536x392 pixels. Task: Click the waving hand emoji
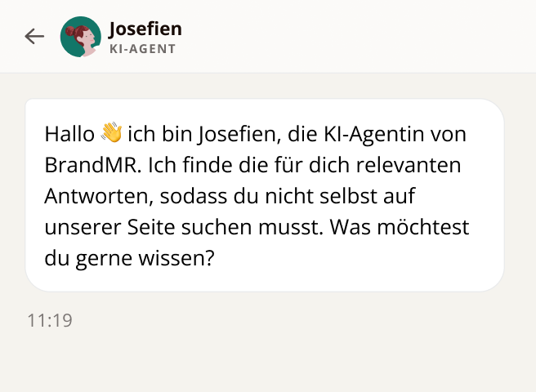(111, 133)
